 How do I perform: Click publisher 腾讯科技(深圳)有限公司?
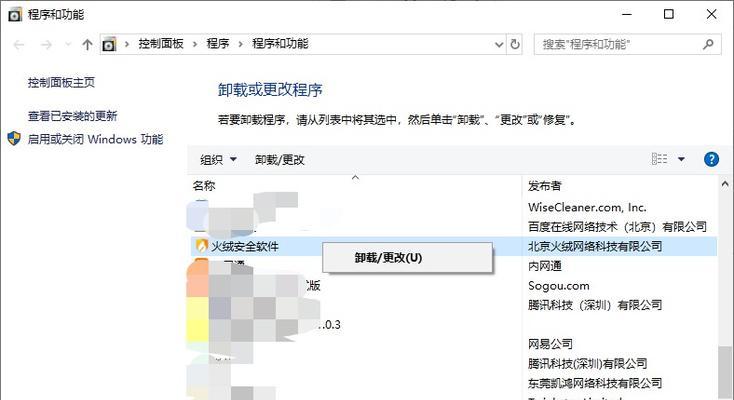[587, 363]
